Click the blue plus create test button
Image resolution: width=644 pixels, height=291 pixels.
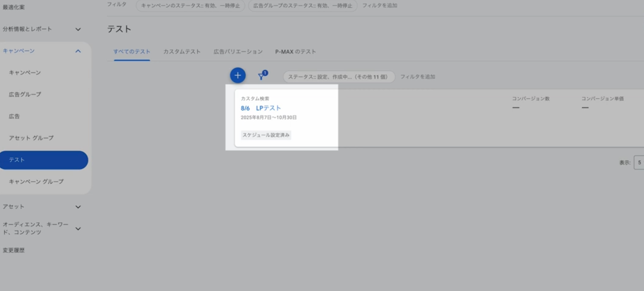click(x=238, y=75)
